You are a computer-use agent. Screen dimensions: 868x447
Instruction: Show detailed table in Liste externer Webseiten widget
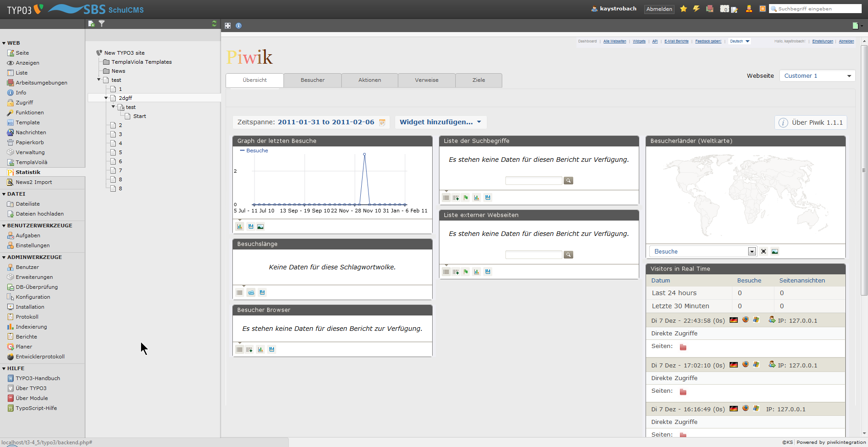(x=456, y=272)
